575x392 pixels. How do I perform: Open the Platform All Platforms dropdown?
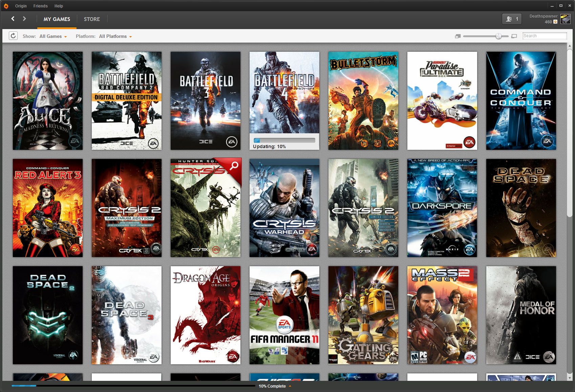[115, 36]
